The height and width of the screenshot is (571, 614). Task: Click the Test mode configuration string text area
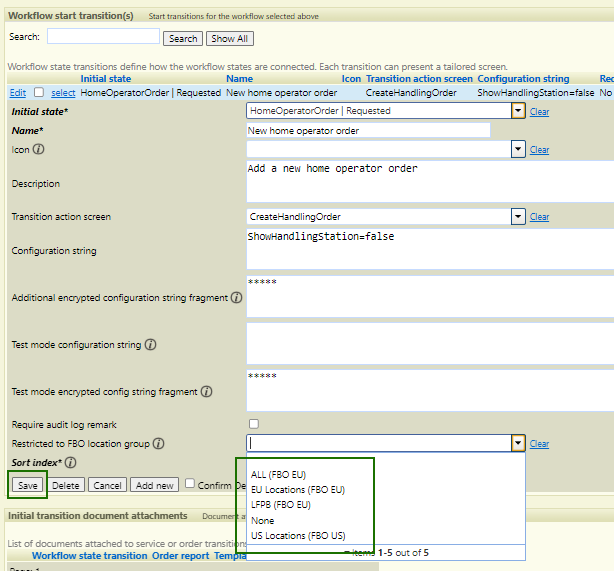pos(430,343)
